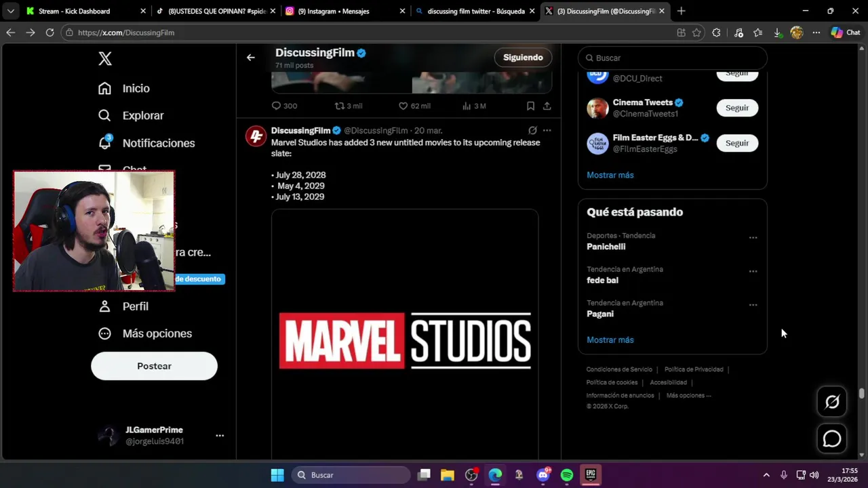This screenshot has height=488, width=868.
Task: Click the browser refresh button
Action: [50, 33]
